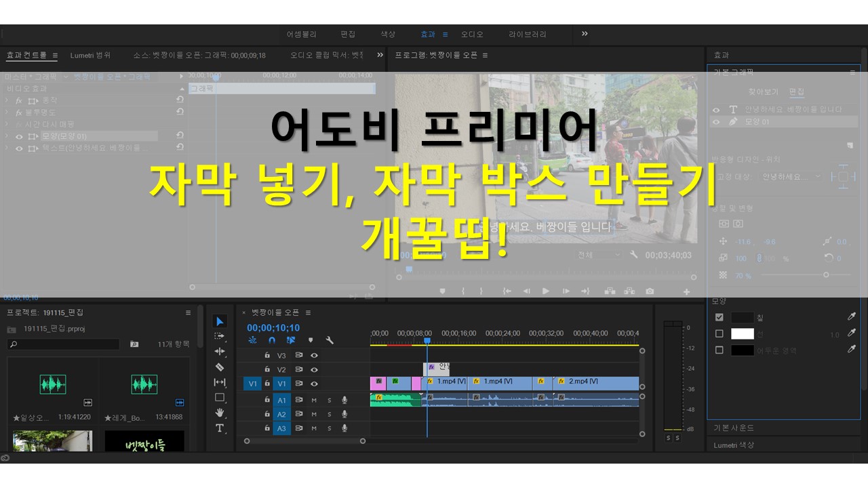Play the Program monitor video
Image resolution: width=868 pixels, height=488 pixels.
click(546, 291)
